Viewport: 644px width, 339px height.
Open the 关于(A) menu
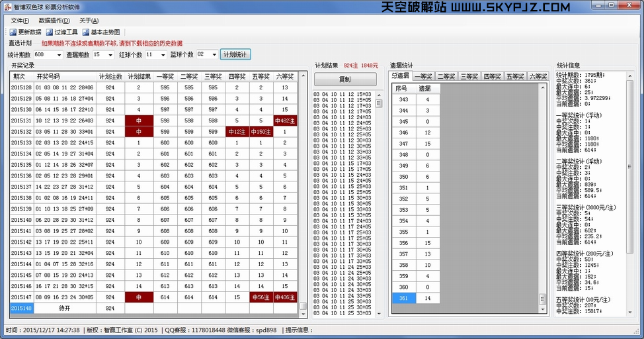click(89, 21)
